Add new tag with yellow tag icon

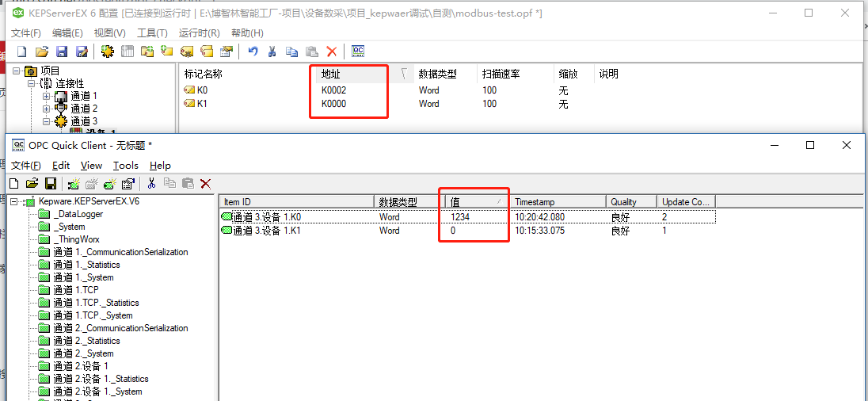(x=167, y=52)
